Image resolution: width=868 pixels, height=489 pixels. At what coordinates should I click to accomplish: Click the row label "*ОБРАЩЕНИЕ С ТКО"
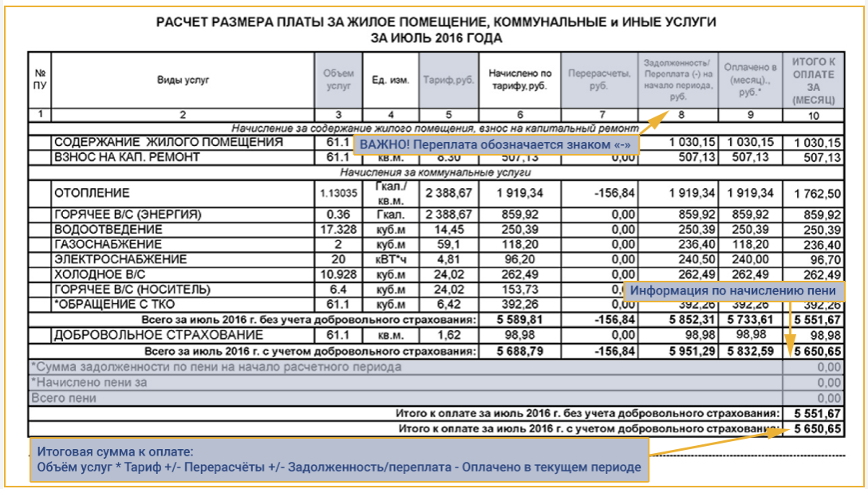click(x=114, y=304)
